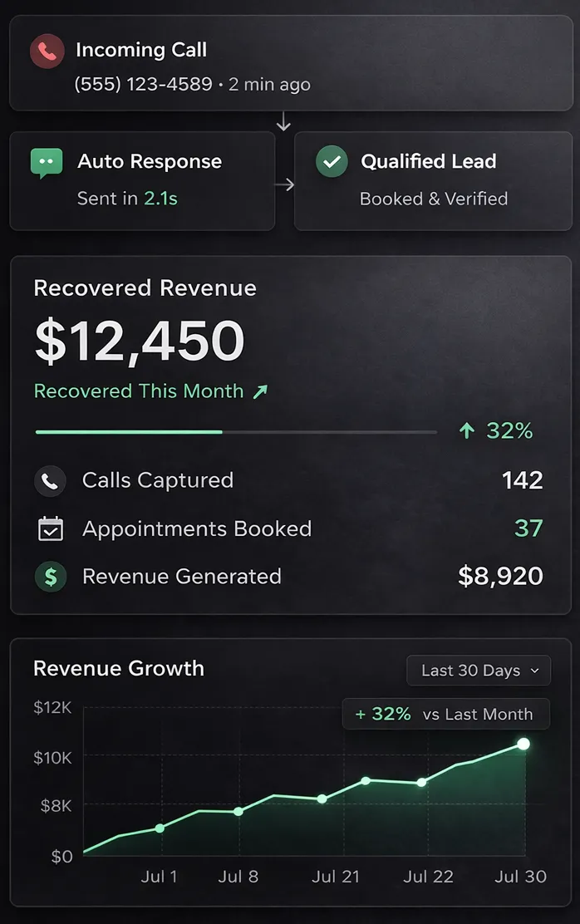580x924 pixels.
Task: Click the diagonal arrow after Recovered This Month
Action: [261, 391]
